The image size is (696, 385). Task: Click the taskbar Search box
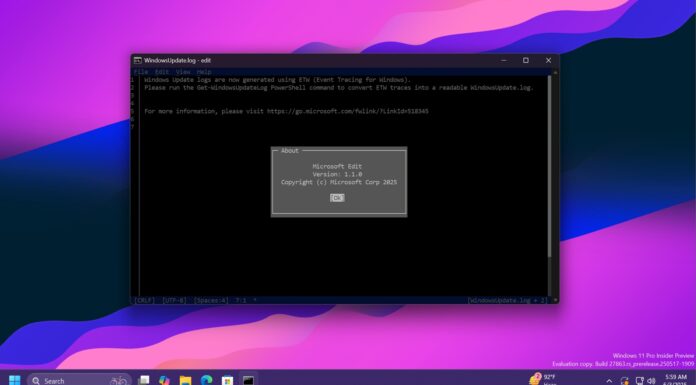coord(80,380)
